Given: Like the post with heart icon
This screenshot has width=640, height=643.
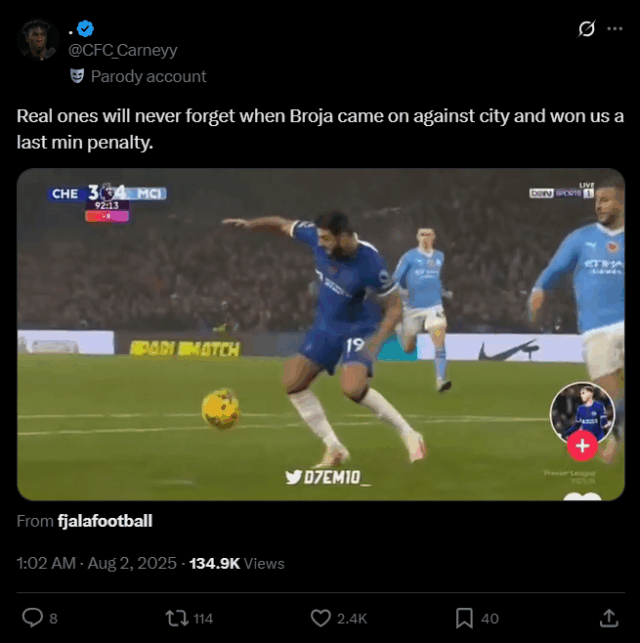Looking at the screenshot, I should point(320,618).
